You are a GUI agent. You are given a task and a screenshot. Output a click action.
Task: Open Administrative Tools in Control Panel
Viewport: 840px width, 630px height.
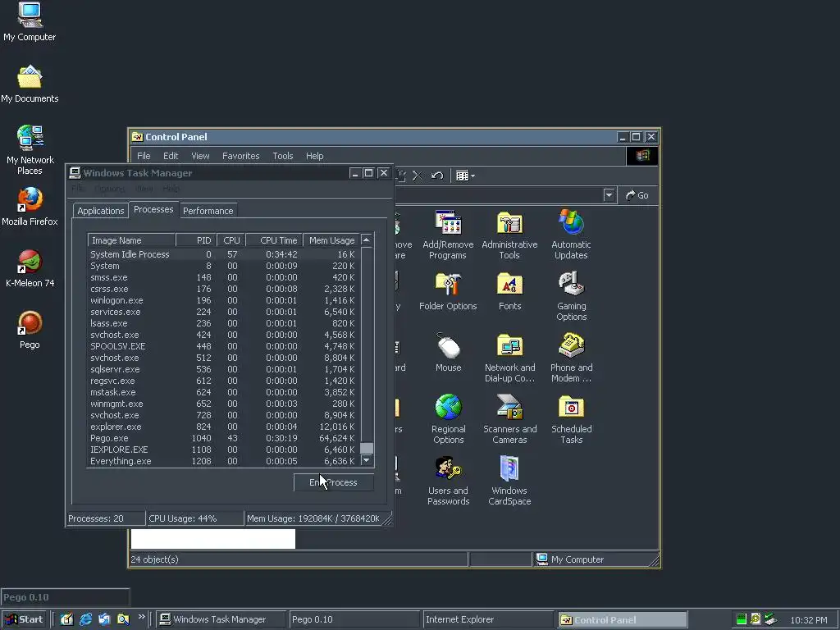click(509, 235)
